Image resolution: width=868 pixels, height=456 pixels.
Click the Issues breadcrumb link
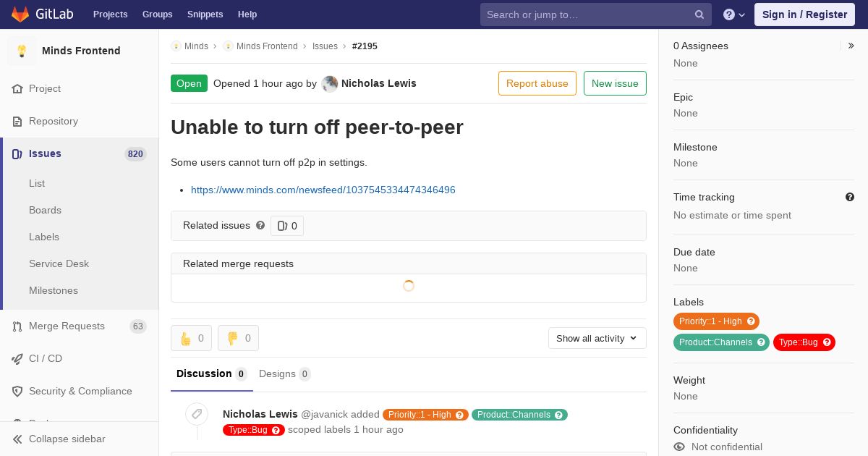point(325,46)
